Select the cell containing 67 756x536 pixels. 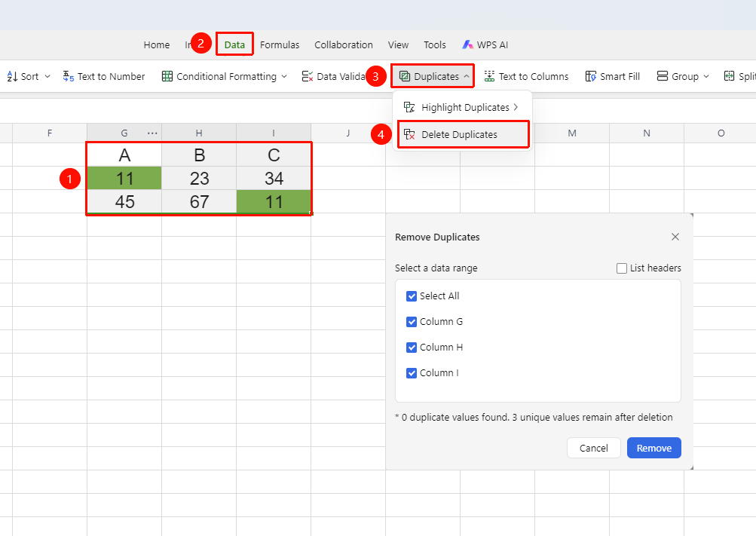click(199, 201)
